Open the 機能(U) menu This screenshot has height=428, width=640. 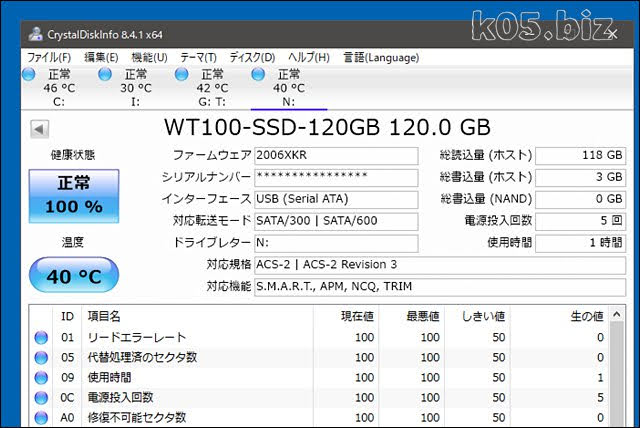149,58
